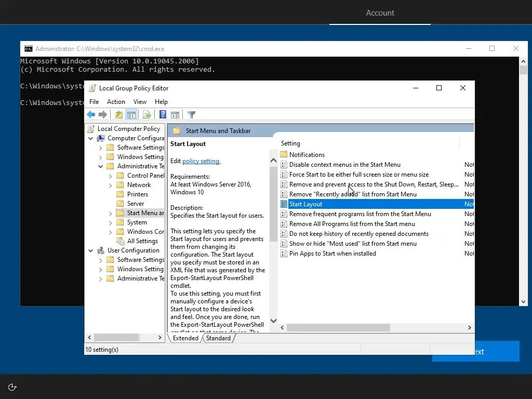Select 'Do not keep history of recently opened documents'
The height and width of the screenshot is (399, 532).
pos(358,234)
